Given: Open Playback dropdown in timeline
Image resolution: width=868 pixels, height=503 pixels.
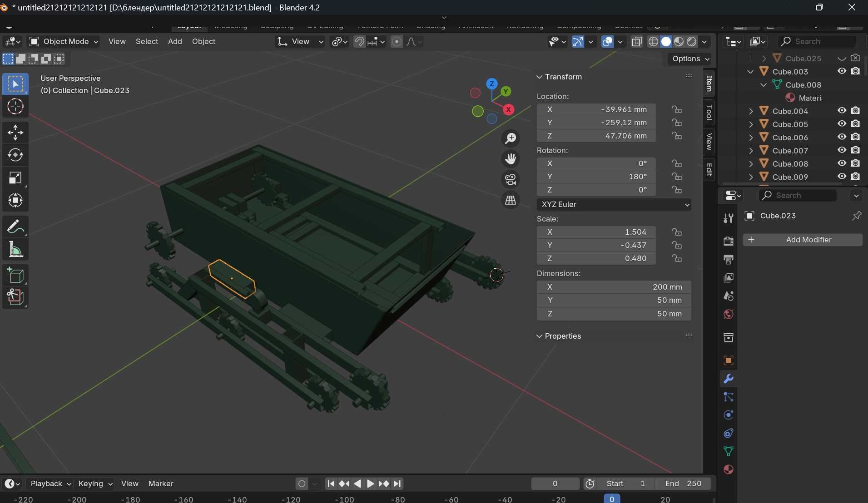Looking at the screenshot, I should click(50, 484).
